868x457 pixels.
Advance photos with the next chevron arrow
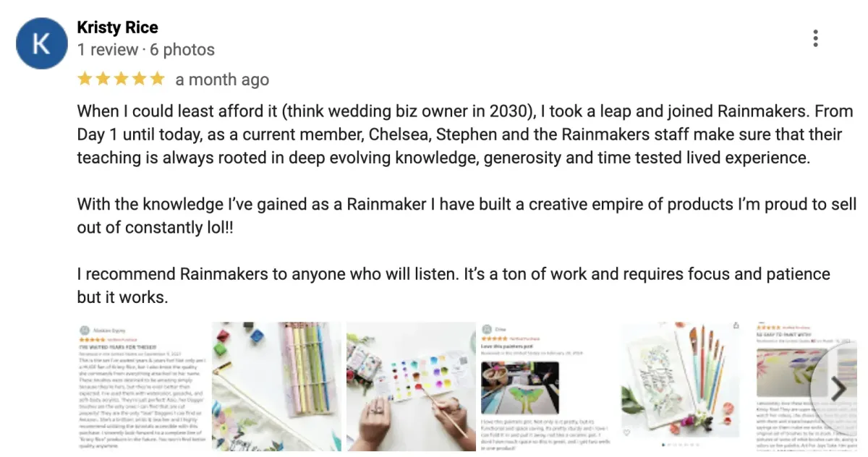pyautogui.click(x=838, y=389)
